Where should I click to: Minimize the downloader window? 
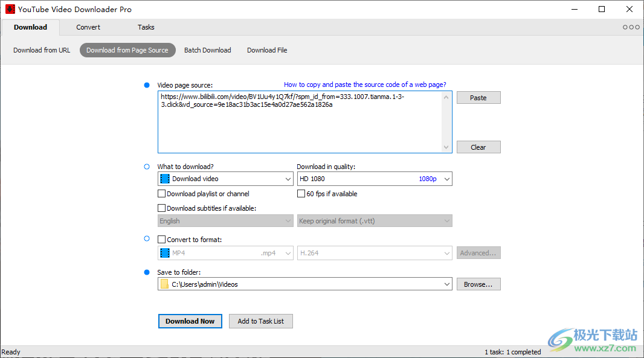575,9
